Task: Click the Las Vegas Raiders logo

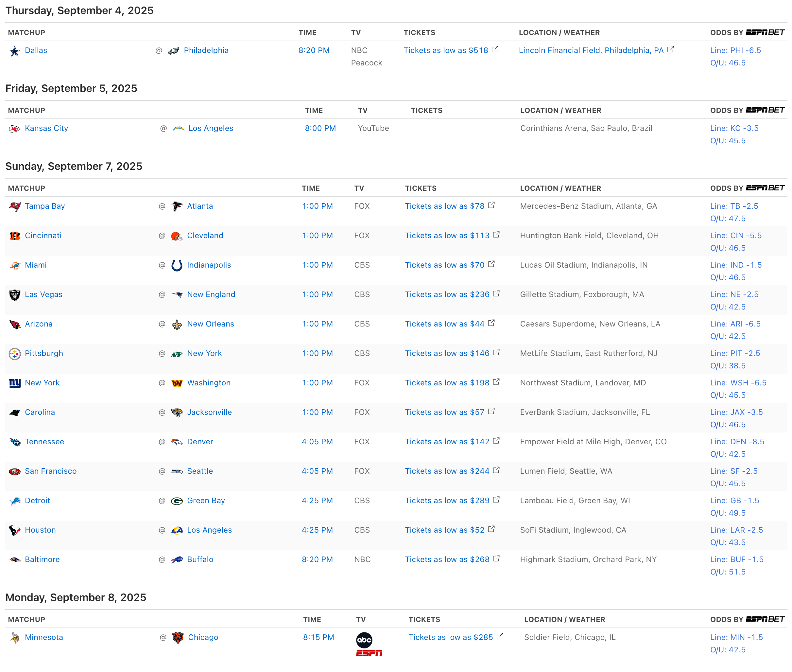Action: click(14, 295)
